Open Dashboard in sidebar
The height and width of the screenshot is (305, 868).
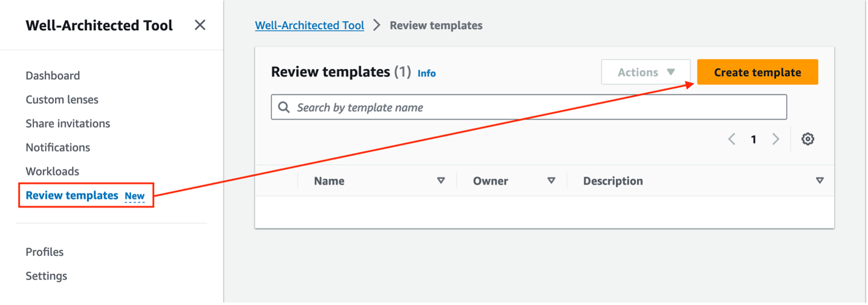tap(53, 76)
